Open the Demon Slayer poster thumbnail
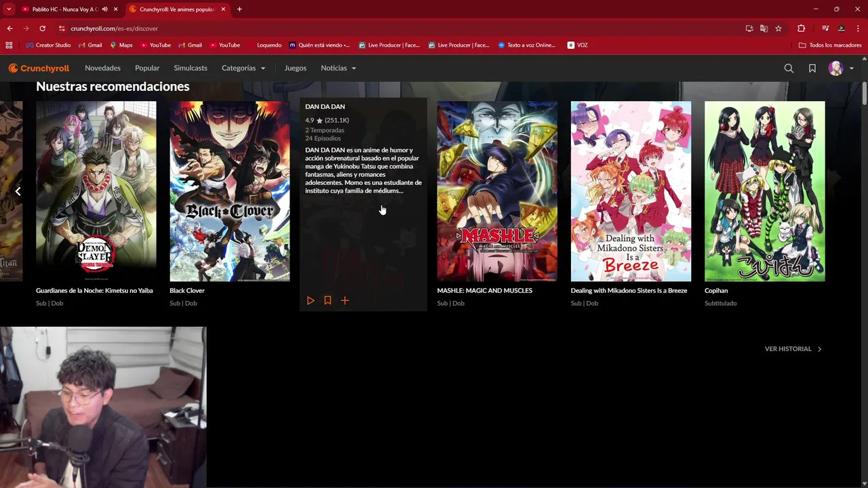This screenshot has height=488, width=868. (96, 191)
